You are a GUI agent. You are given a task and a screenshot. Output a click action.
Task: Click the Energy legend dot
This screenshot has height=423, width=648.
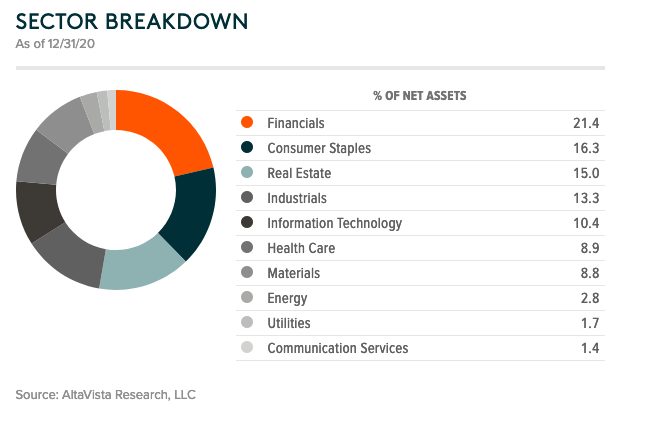(x=247, y=298)
